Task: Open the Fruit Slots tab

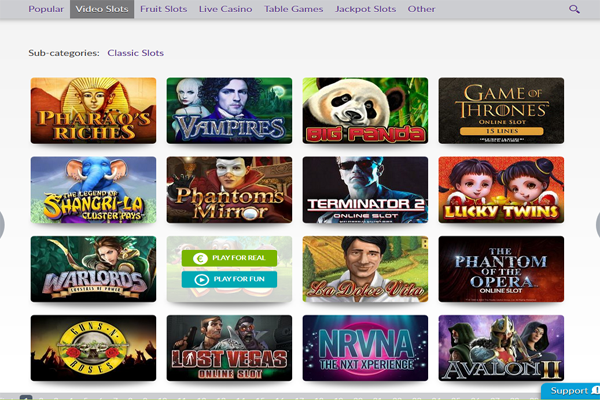Action: [163, 9]
